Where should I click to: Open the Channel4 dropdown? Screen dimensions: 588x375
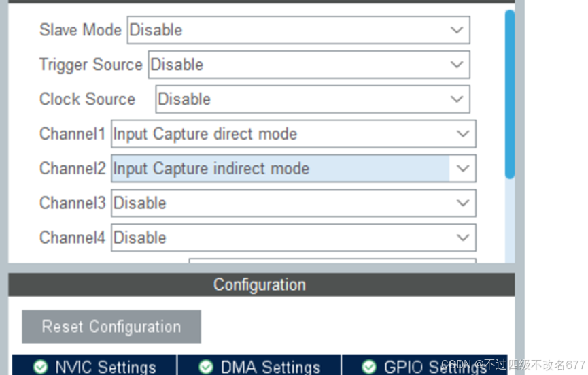click(294, 238)
